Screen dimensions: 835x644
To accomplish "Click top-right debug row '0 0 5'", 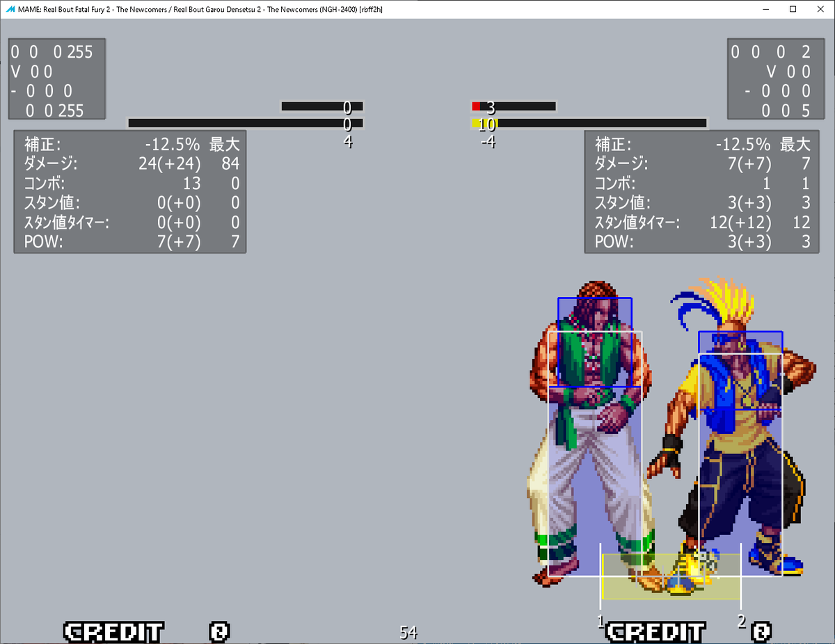I will [786, 111].
